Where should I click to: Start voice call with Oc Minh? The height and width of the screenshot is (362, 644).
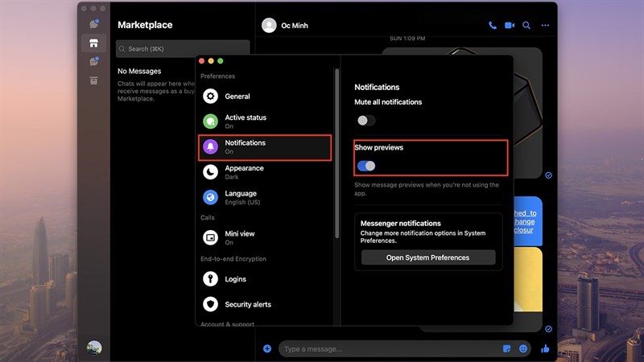coord(493,26)
